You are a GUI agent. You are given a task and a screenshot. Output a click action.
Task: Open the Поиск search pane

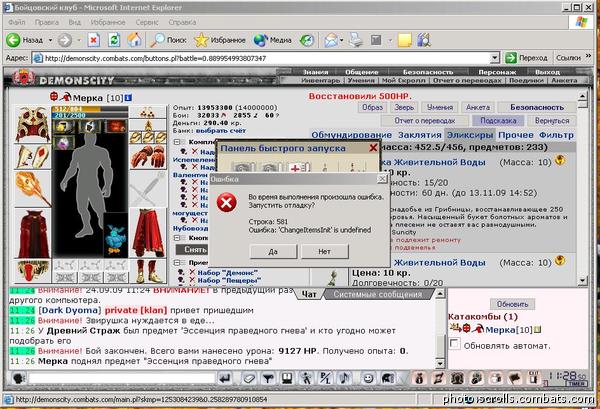(168, 40)
